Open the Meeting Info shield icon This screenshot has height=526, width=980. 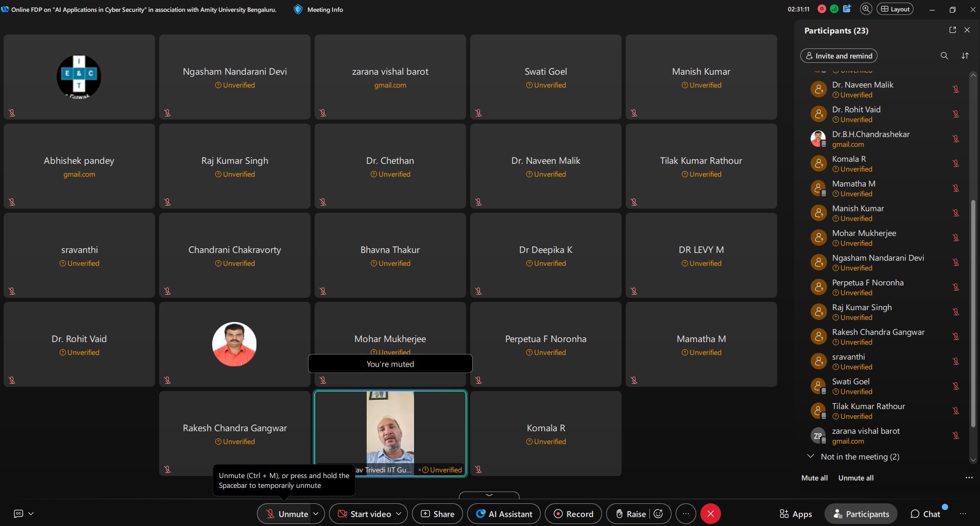point(298,9)
